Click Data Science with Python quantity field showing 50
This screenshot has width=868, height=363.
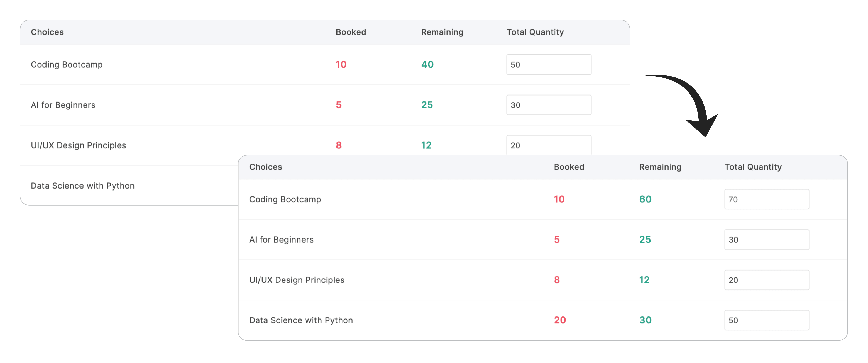pyautogui.click(x=766, y=320)
